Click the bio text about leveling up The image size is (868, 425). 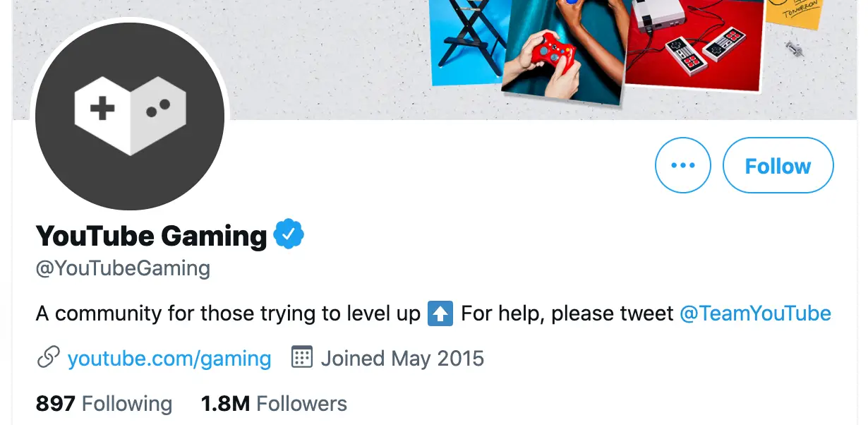227,313
